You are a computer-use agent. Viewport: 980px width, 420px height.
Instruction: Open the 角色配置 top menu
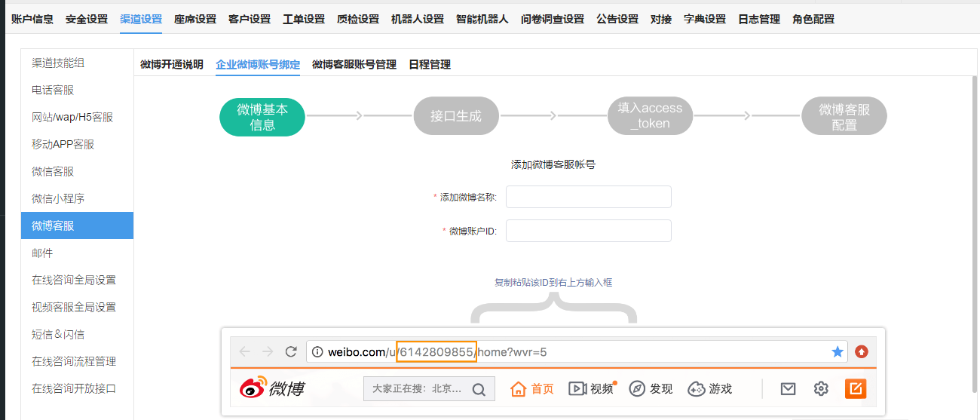pos(813,19)
